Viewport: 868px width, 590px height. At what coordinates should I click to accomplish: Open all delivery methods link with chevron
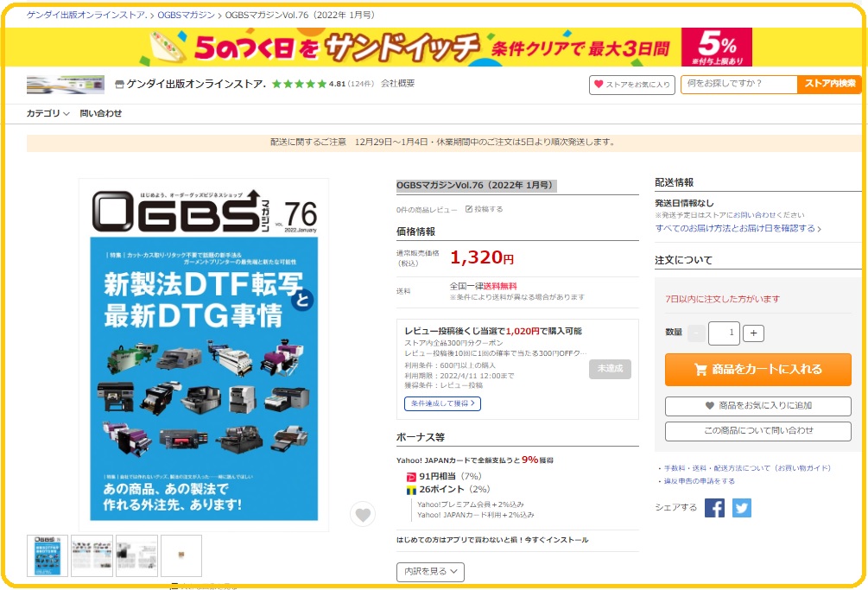[738, 228]
